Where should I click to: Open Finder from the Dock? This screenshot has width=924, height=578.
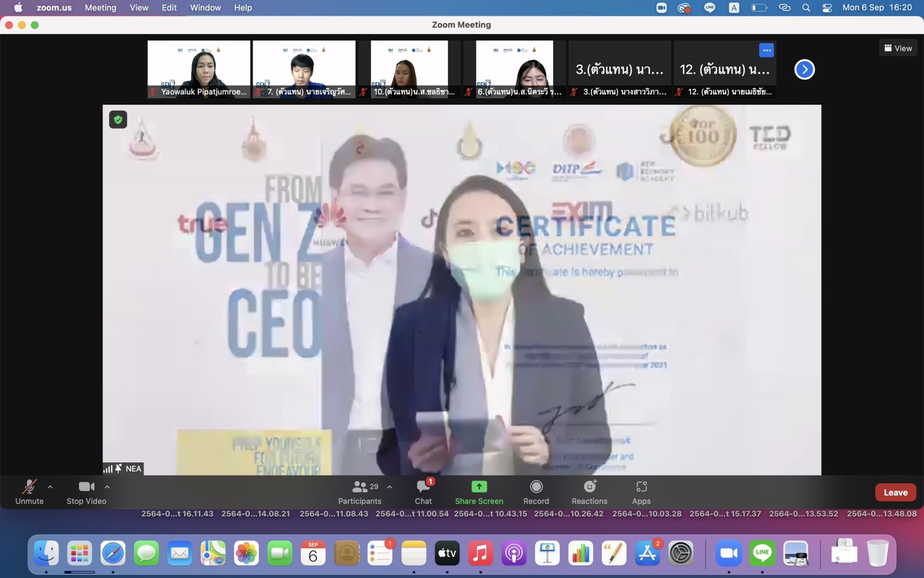pyautogui.click(x=46, y=553)
